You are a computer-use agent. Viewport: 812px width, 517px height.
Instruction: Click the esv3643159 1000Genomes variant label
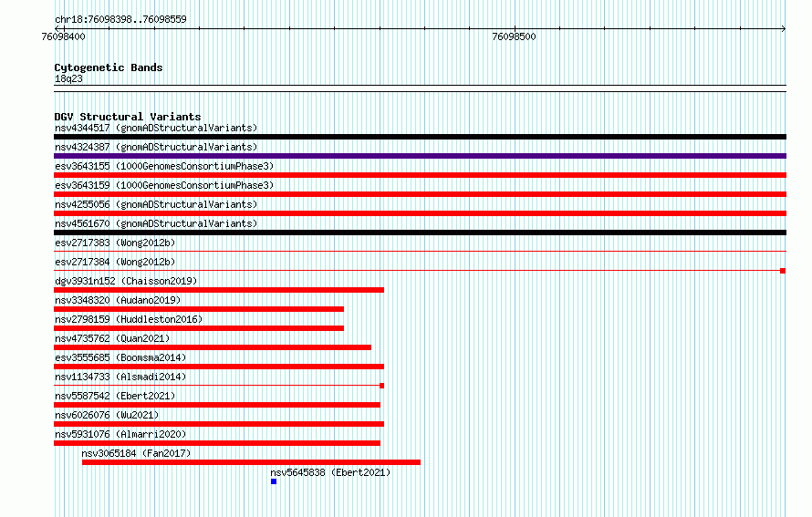164,185
